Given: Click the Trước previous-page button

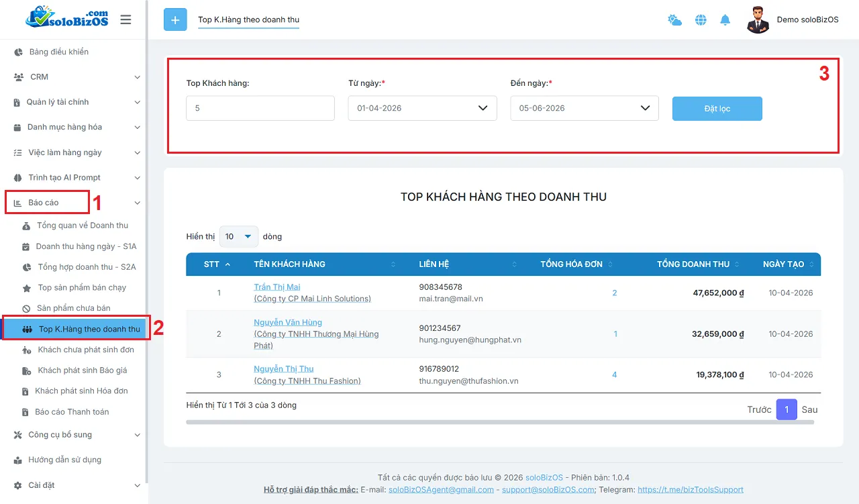Looking at the screenshot, I should pos(760,409).
